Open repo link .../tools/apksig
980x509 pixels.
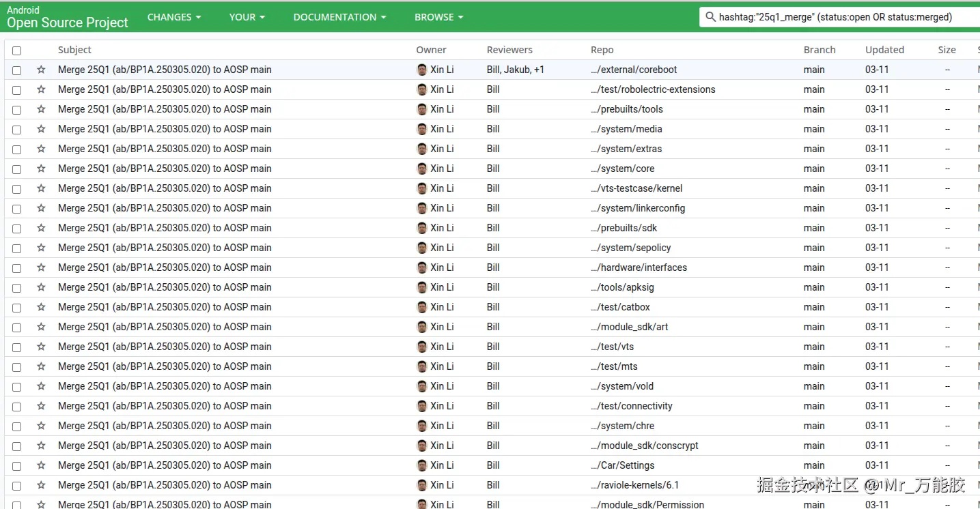tap(623, 287)
